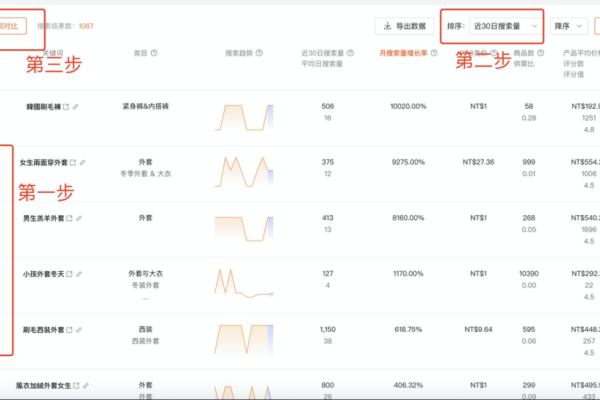
Task: Click help icon next to 月搜索量增长率 header
Action: pyautogui.click(x=434, y=53)
